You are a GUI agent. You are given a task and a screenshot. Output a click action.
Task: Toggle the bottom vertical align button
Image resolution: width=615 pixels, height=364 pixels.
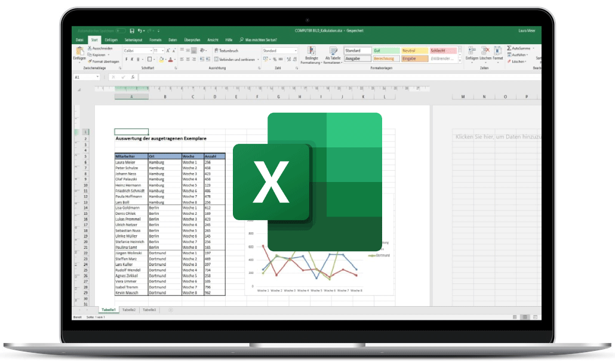coord(194,50)
